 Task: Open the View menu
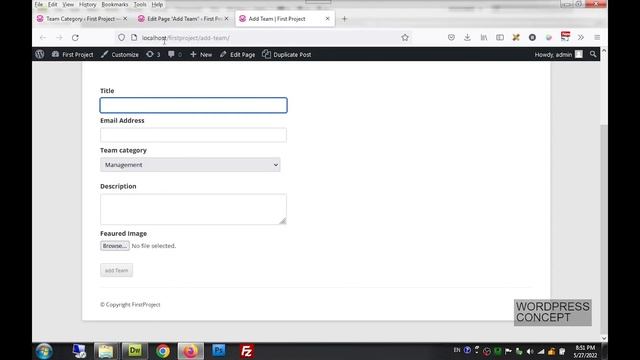[x=68, y=4]
